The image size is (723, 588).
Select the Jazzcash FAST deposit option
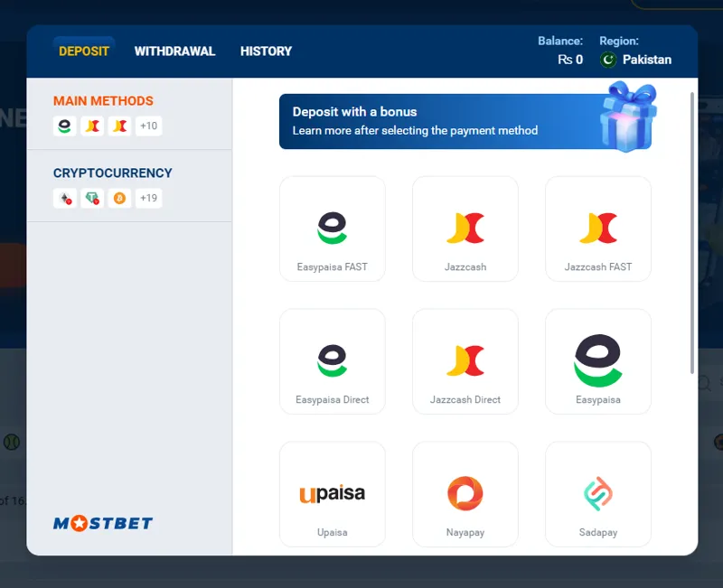[597, 229]
